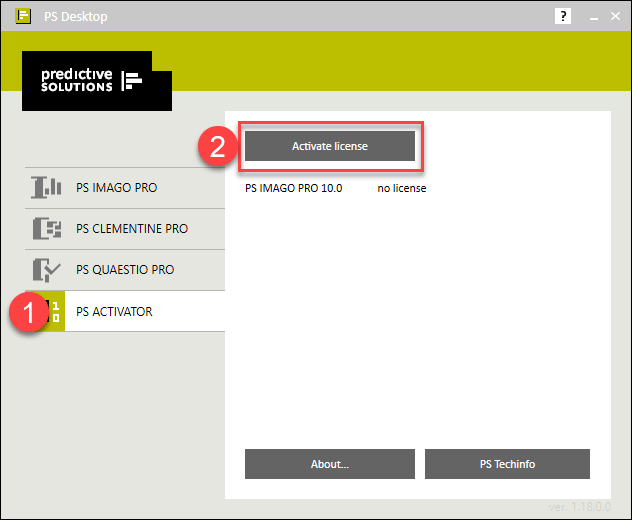
Task: Minimize the PS Desktop window
Action: (x=593, y=17)
